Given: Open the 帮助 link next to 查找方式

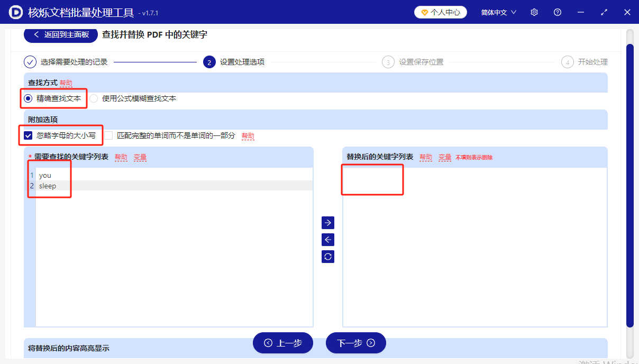Looking at the screenshot, I should (67, 83).
